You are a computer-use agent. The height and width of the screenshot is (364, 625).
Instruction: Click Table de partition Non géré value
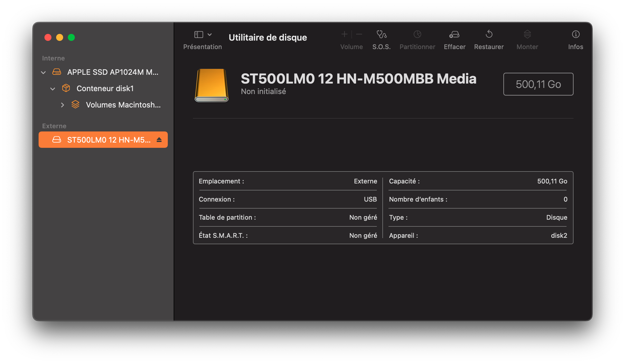click(363, 217)
